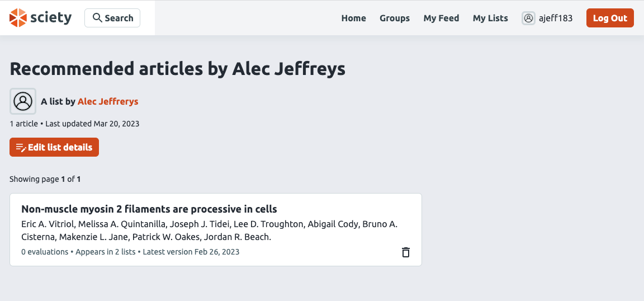Viewport: 644px width, 301px height.
Task: Click the 'Recommended articles by Alec Jeffreys' heading
Action: [x=177, y=68]
